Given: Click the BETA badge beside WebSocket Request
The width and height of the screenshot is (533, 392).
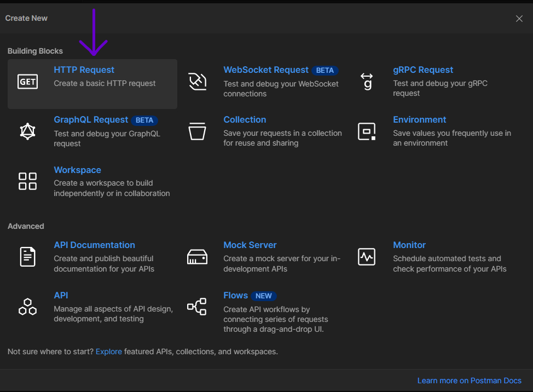Looking at the screenshot, I should [325, 71].
